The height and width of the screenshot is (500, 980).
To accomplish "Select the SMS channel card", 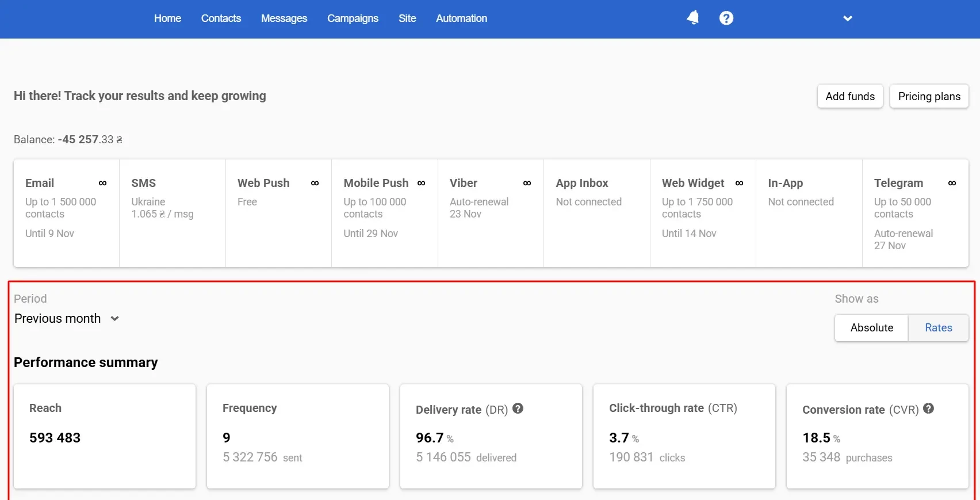I will coord(172,213).
